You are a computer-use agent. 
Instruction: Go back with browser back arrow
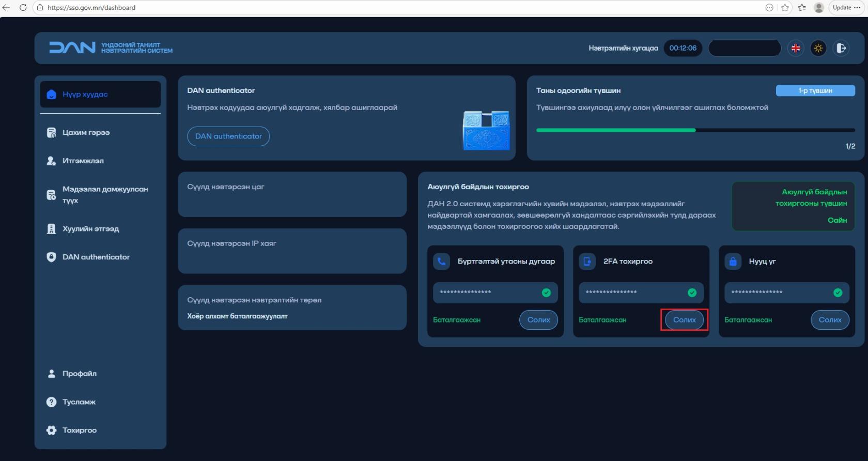point(7,8)
